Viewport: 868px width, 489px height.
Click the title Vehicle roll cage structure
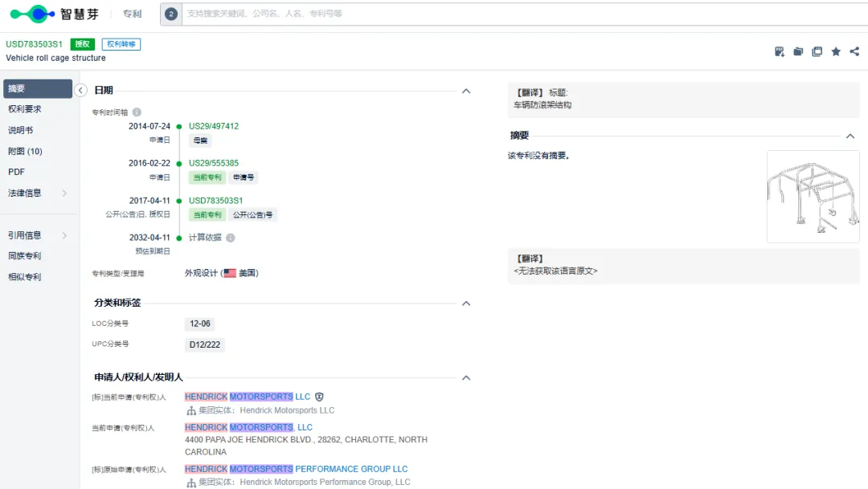coord(56,58)
